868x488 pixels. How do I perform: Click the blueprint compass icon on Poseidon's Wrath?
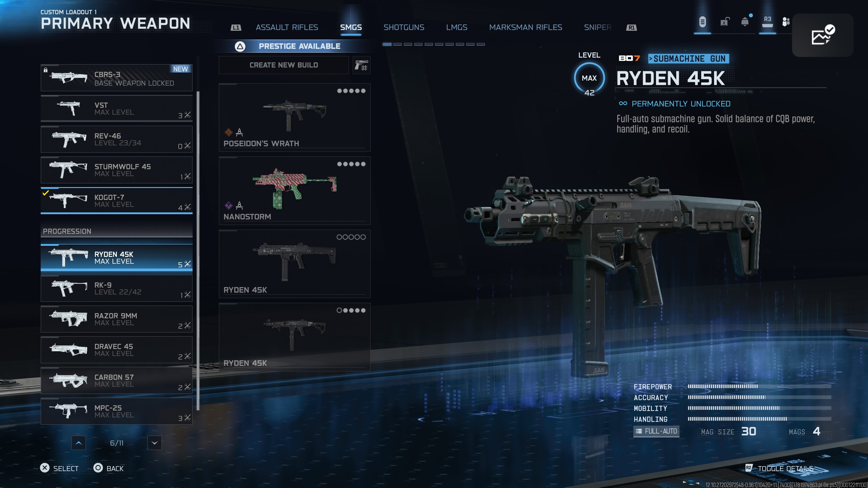tap(239, 132)
